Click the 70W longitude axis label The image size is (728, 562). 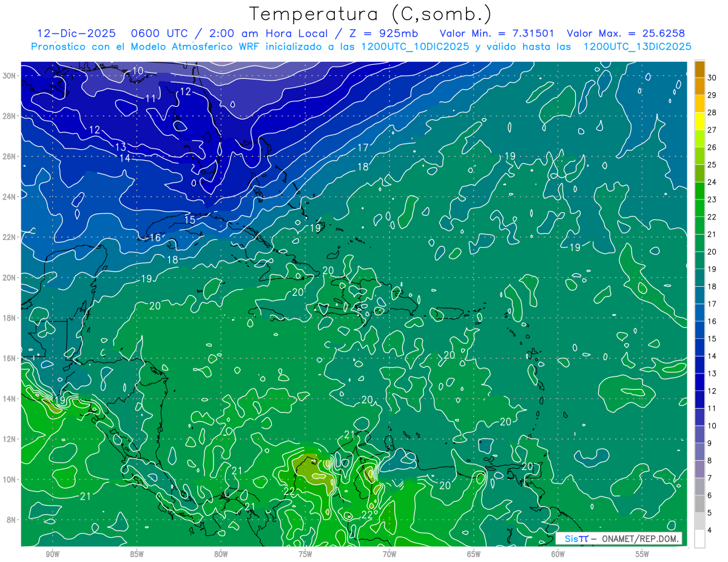pyautogui.click(x=389, y=554)
